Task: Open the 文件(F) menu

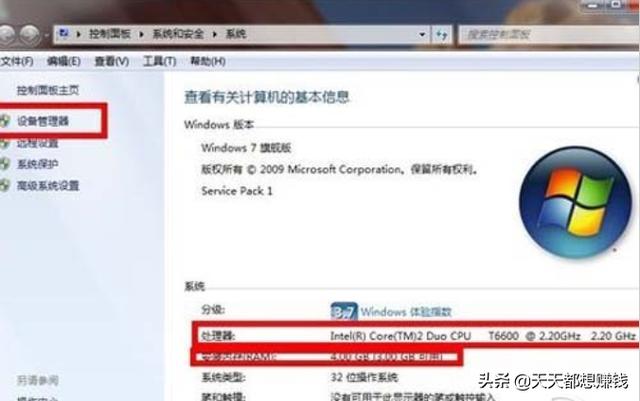Action: click(x=17, y=62)
